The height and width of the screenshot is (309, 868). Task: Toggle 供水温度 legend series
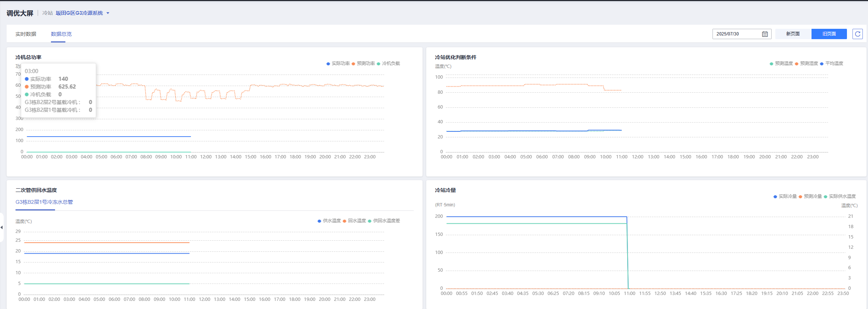(x=329, y=221)
